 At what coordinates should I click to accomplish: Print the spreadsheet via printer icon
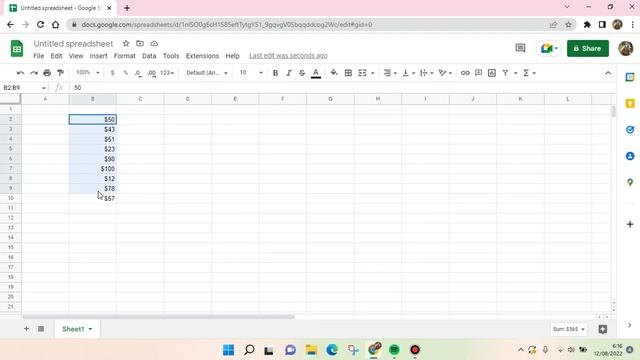tap(47, 73)
